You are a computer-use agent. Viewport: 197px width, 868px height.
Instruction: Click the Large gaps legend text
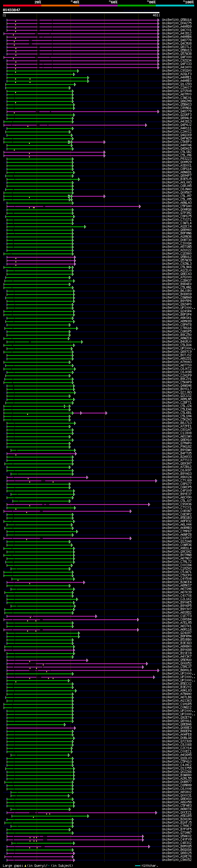(38, 865)
